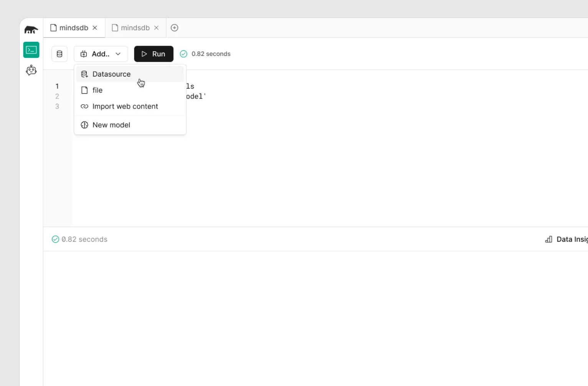Open the agent robot sidebar icon

[x=31, y=70]
